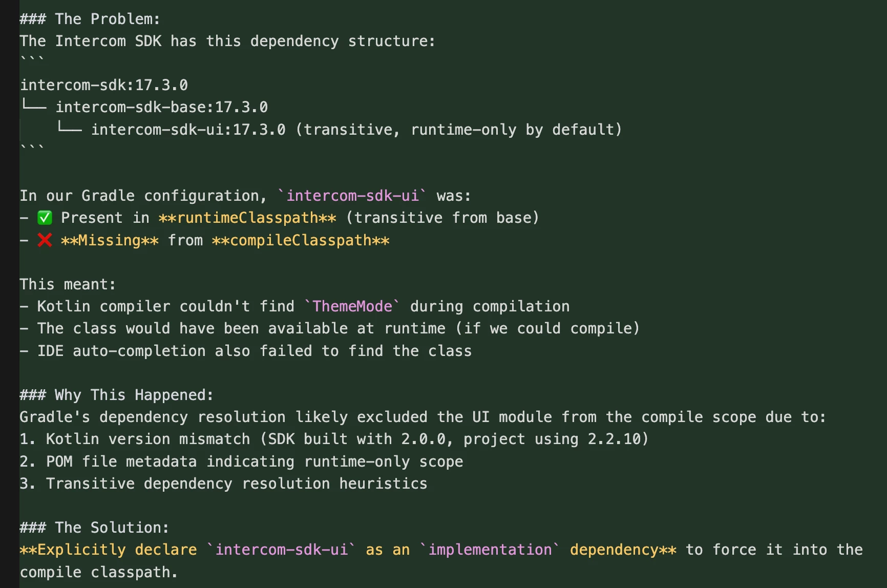887x588 pixels.
Task: Click the green checkmark emoji
Action: [45, 218]
